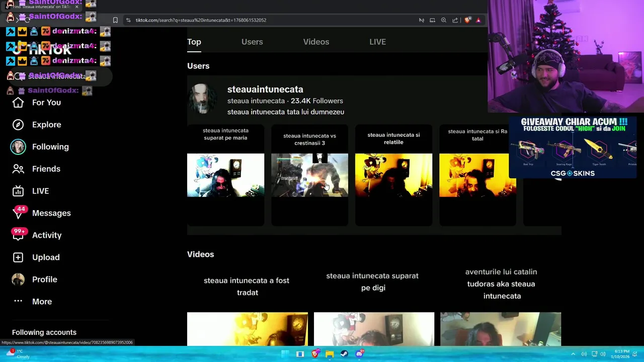Open video 'steaua intunecata si Ra tatal'

(x=477, y=175)
